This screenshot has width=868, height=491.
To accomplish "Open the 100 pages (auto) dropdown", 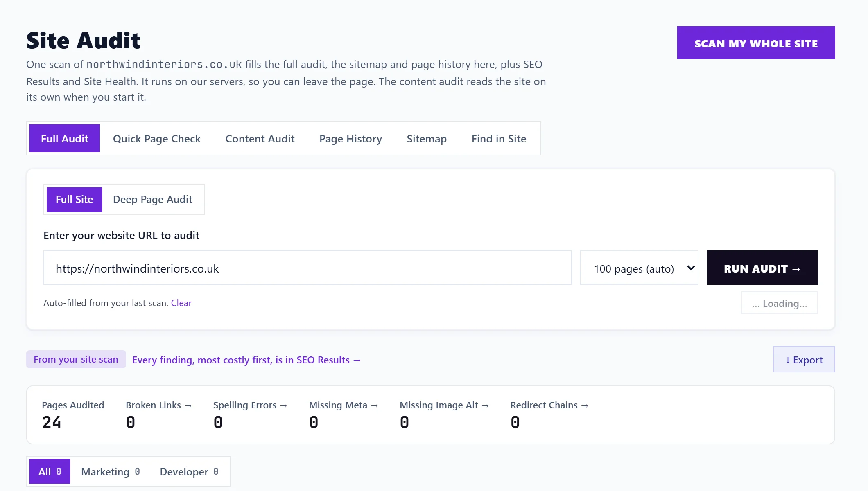I will 639,268.
